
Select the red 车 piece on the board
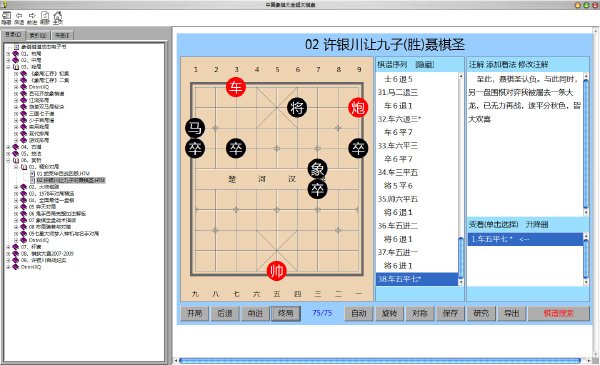coord(236,87)
